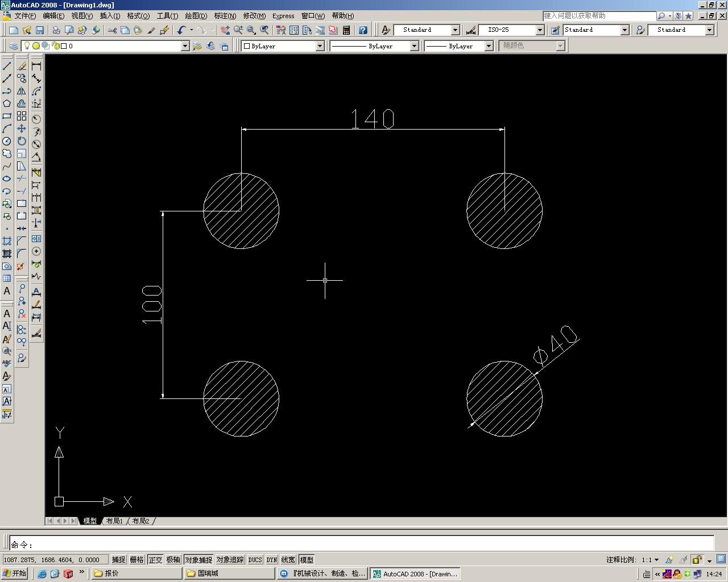Open the 文件(F) menu
This screenshot has height=582, width=728.
(25, 16)
